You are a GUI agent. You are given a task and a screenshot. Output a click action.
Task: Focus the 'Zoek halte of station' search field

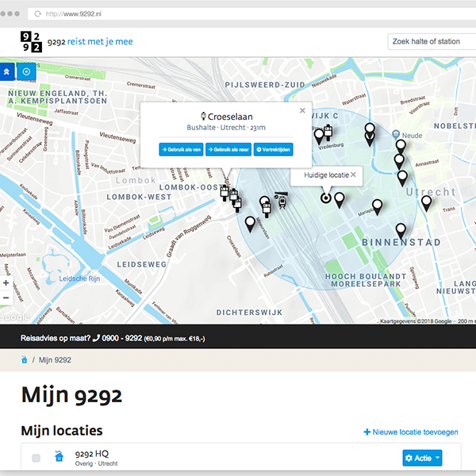tap(432, 41)
